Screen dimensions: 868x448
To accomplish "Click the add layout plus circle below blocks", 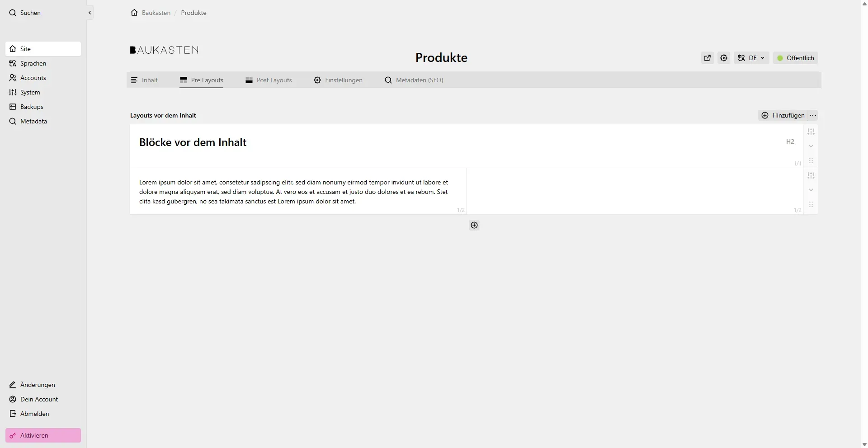I will (x=474, y=225).
